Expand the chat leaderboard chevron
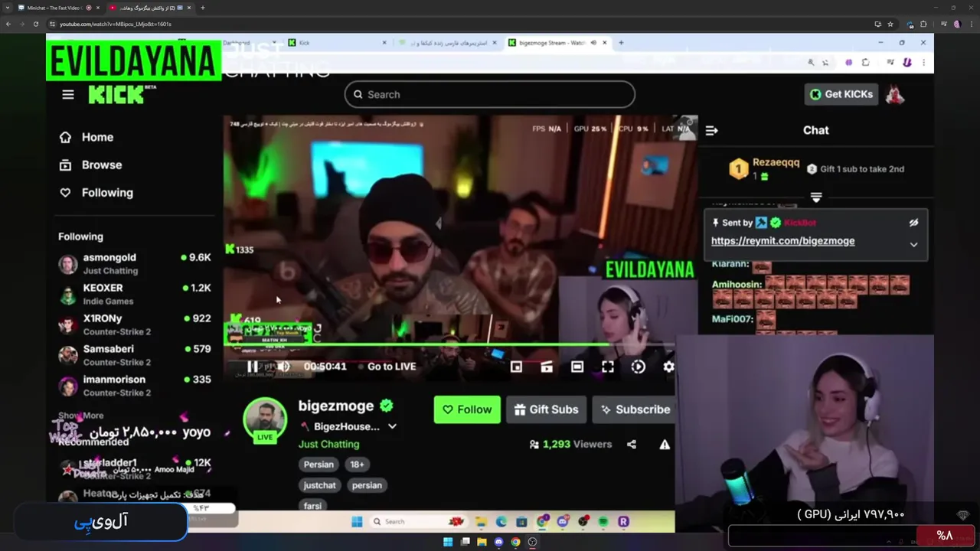This screenshot has width=980, height=551. [x=816, y=197]
